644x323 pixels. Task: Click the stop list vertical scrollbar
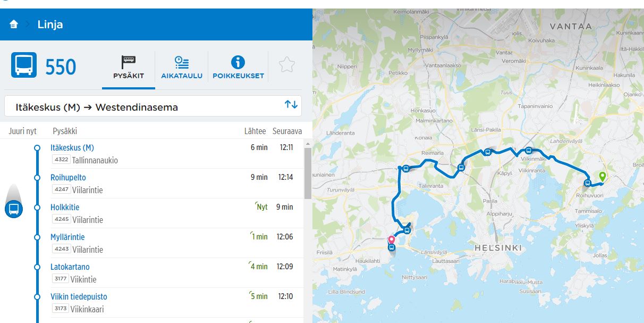click(x=308, y=173)
